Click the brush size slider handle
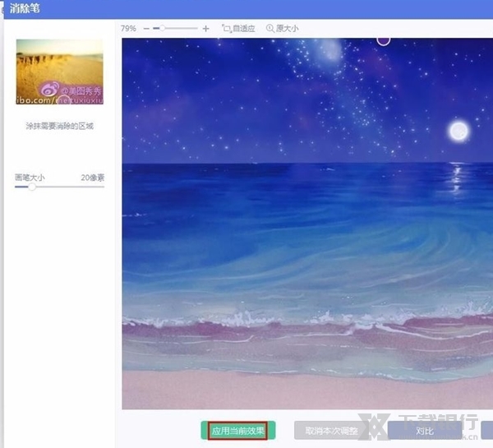493x448 pixels. (x=32, y=187)
